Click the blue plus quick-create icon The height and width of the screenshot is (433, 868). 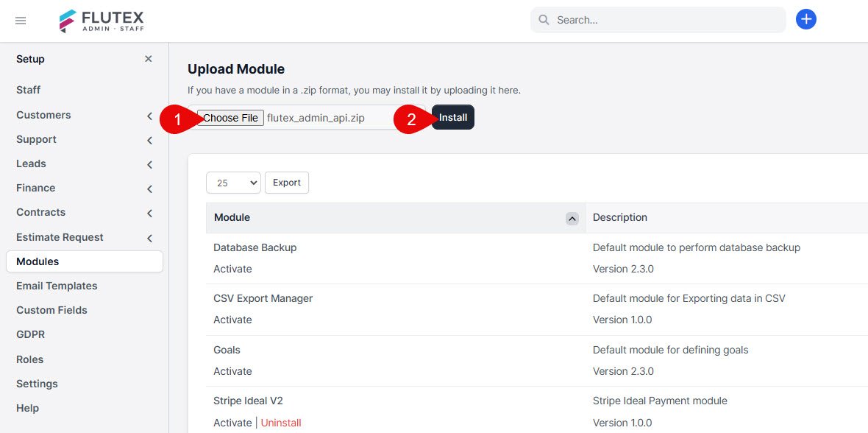pos(806,20)
